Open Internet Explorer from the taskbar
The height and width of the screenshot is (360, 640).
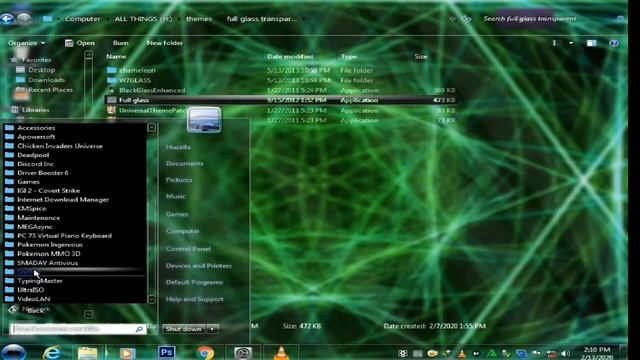click(52, 352)
